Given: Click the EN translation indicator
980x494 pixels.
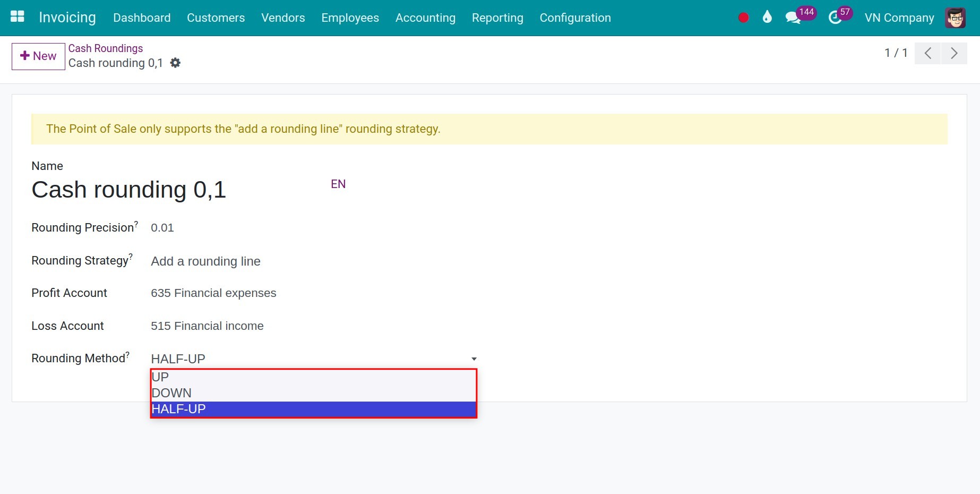Looking at the screenshot, I should coord(338,184).
